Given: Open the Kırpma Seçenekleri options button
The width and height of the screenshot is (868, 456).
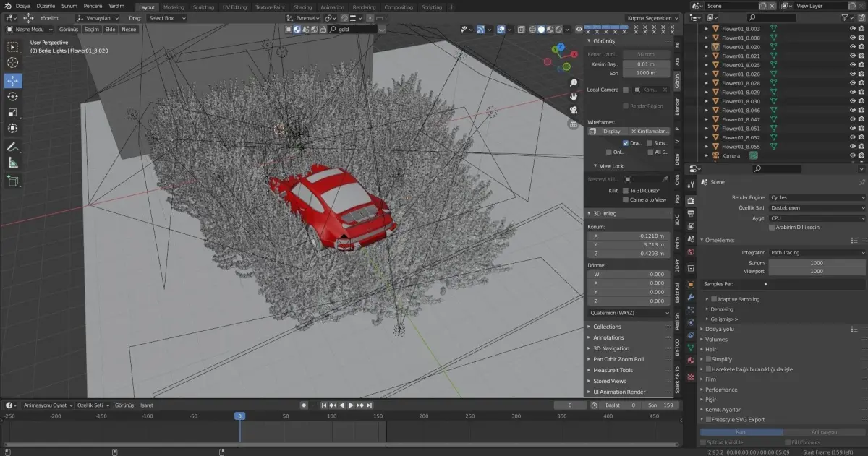Looking at the screenshot, I should coord(652,18).
